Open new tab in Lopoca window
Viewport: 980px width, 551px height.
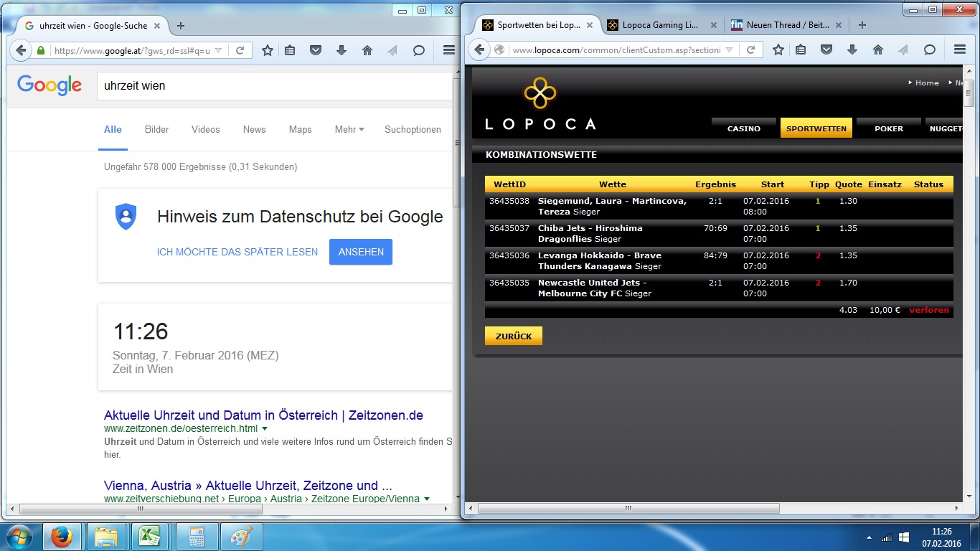(x=862, y=25)
